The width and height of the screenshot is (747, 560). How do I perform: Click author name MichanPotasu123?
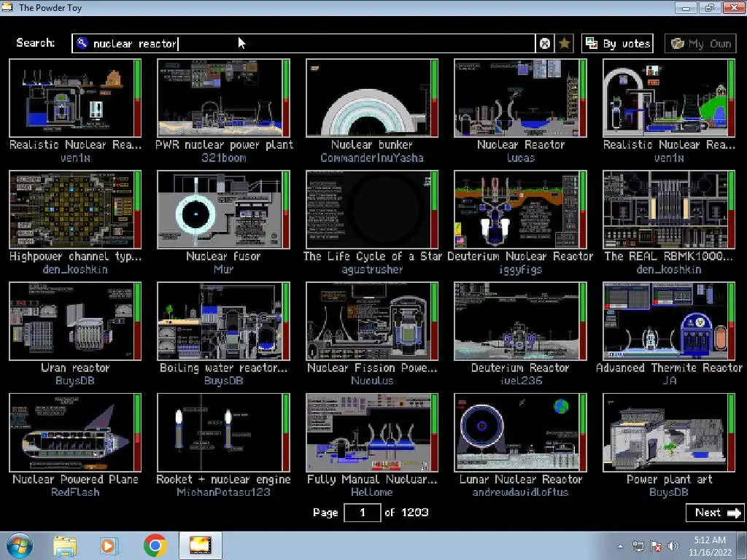click(x=223, y=492)
